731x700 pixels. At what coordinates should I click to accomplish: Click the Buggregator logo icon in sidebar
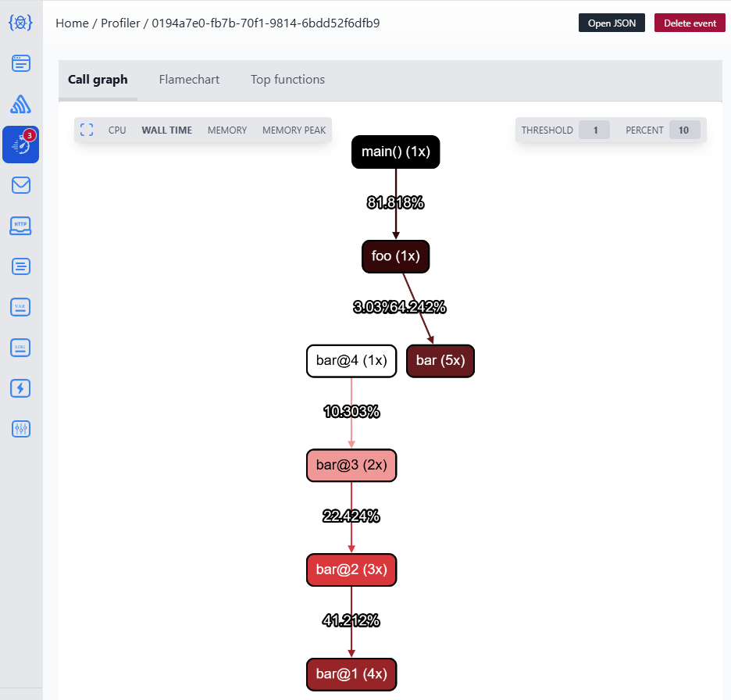(x=21, y=23)
